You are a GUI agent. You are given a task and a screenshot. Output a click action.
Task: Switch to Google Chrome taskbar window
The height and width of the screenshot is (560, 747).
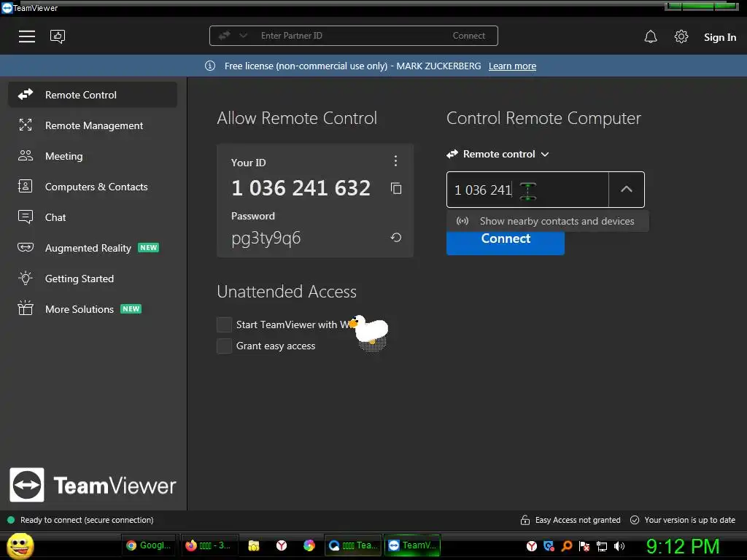[149, 545]
